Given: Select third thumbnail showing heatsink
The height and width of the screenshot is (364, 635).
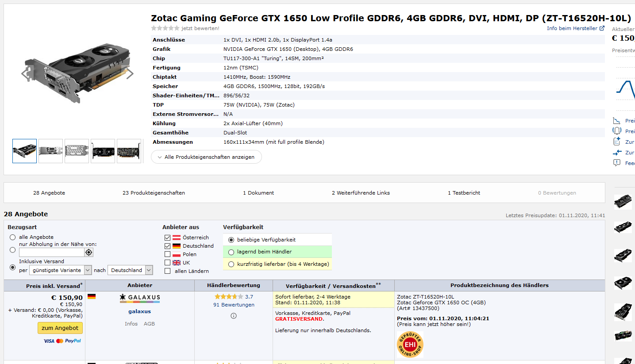Looking at the screenshot, I should tap(77, 151).
